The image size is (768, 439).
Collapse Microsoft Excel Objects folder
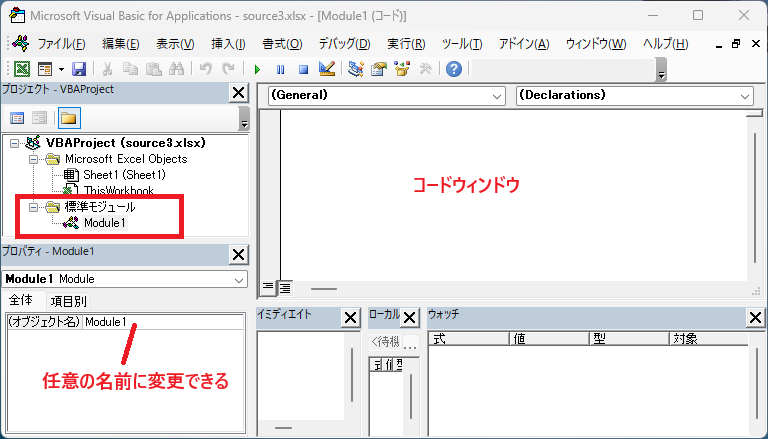(x=33, y=159)
